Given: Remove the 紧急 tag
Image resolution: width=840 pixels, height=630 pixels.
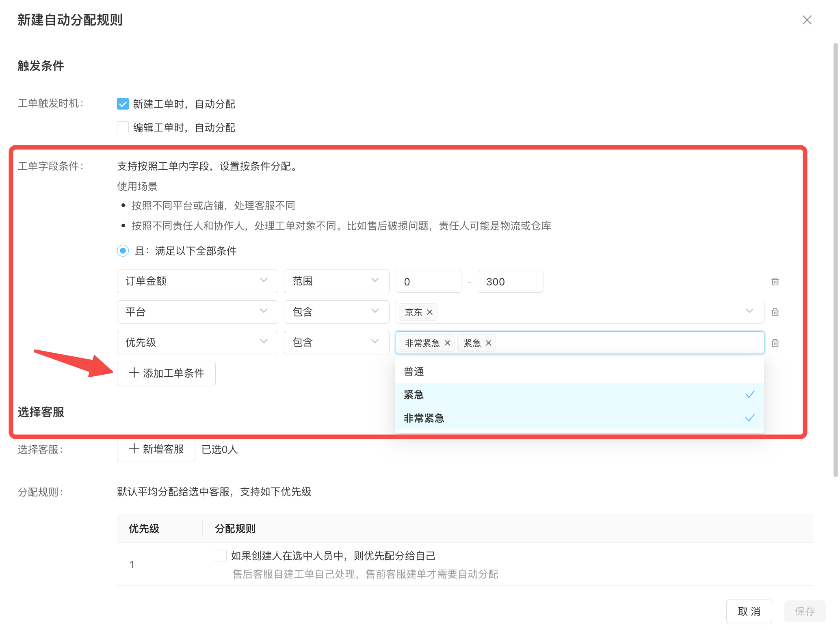Looking at the screenshot, I should 489,343.
